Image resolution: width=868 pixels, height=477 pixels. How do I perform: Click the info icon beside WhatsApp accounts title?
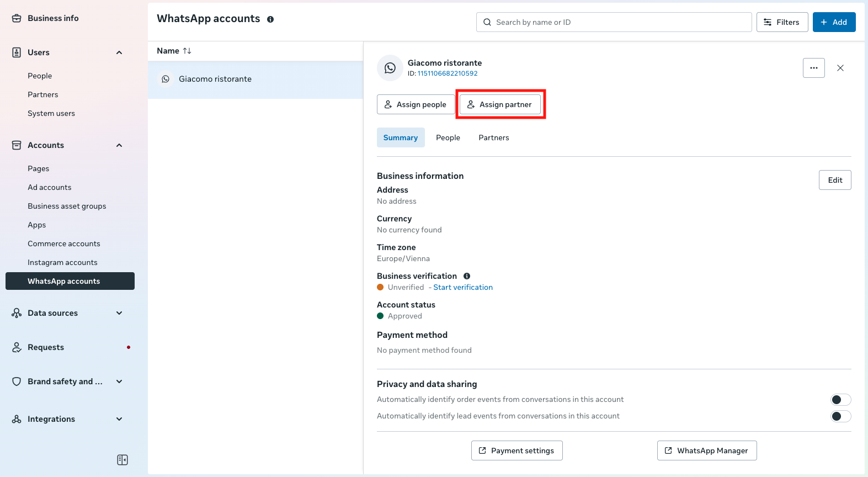point(270,19)
